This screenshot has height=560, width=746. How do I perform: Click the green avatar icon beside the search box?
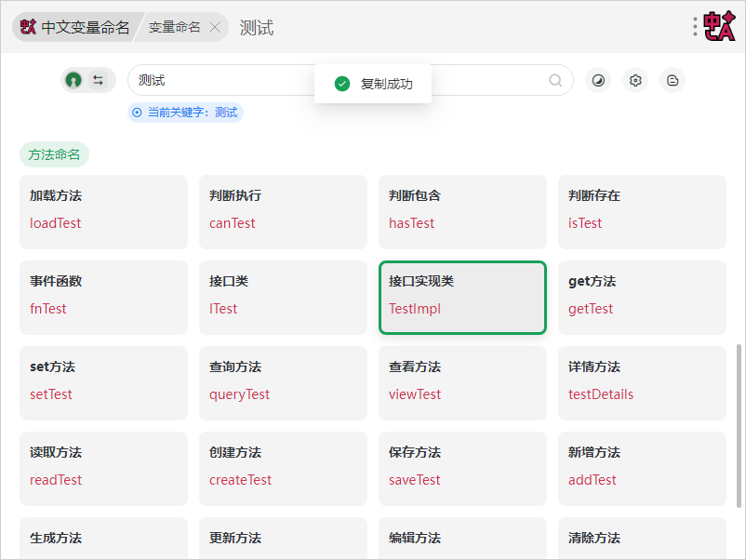tap(73, 80)
